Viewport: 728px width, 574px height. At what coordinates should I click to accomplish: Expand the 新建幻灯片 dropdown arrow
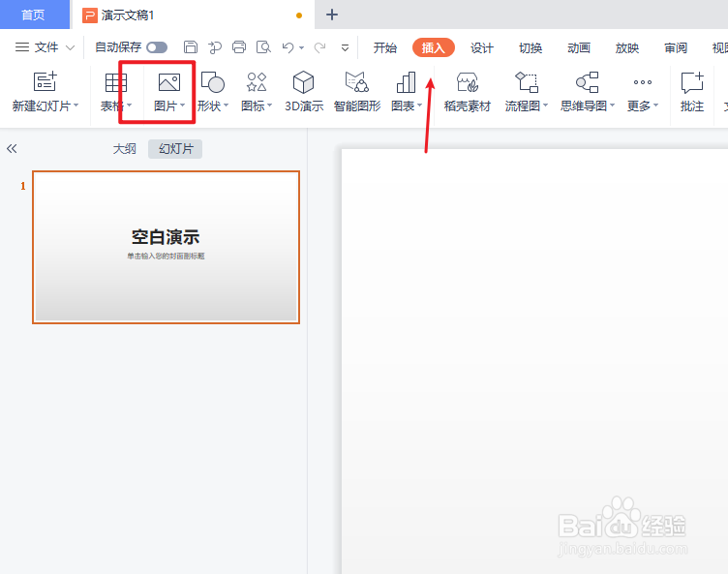coord(76,106)
